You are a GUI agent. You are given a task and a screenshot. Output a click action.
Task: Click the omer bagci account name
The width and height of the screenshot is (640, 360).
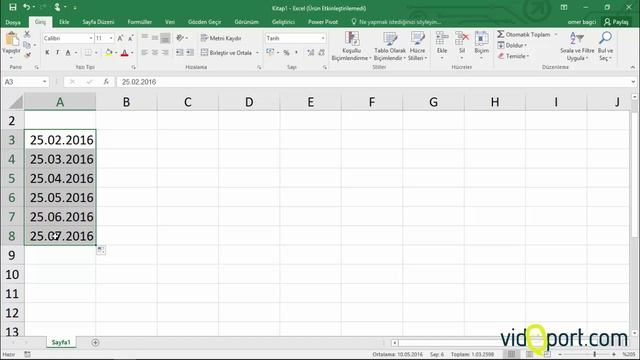tap(582, 22)
